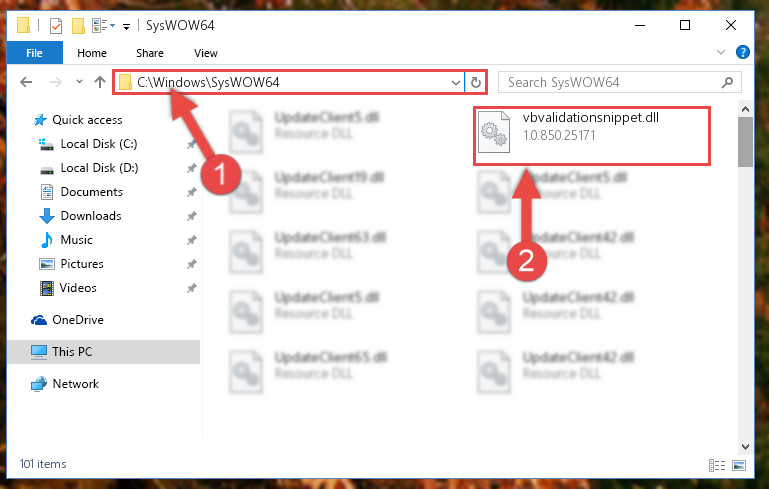Click Properties icon in quick access toolbar
Viewport: 769px width, 489px height.
[x=56, y=26]
